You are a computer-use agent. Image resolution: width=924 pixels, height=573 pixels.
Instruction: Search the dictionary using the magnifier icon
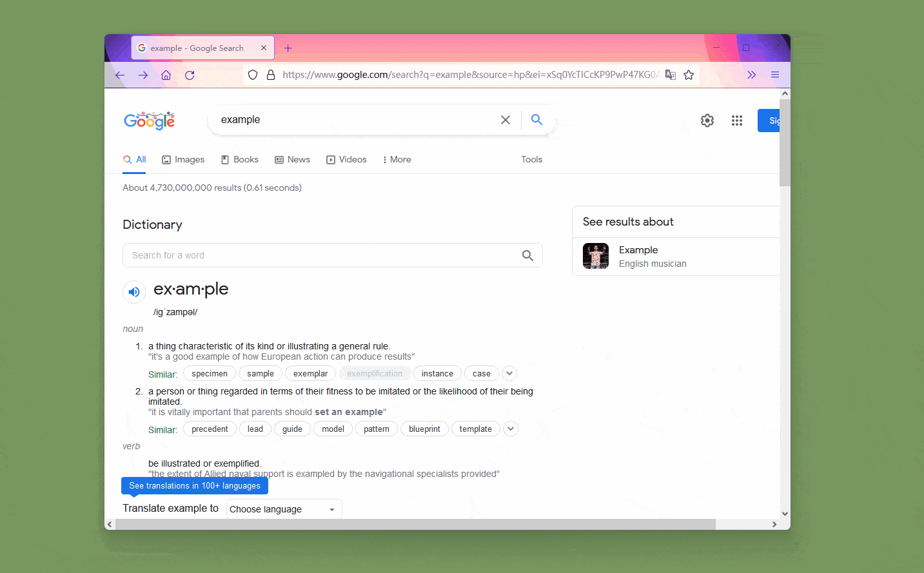point(527,255)
